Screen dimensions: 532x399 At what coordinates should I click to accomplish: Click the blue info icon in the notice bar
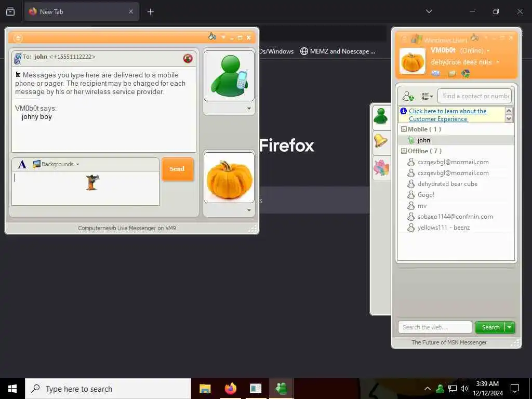click(403, 111)
